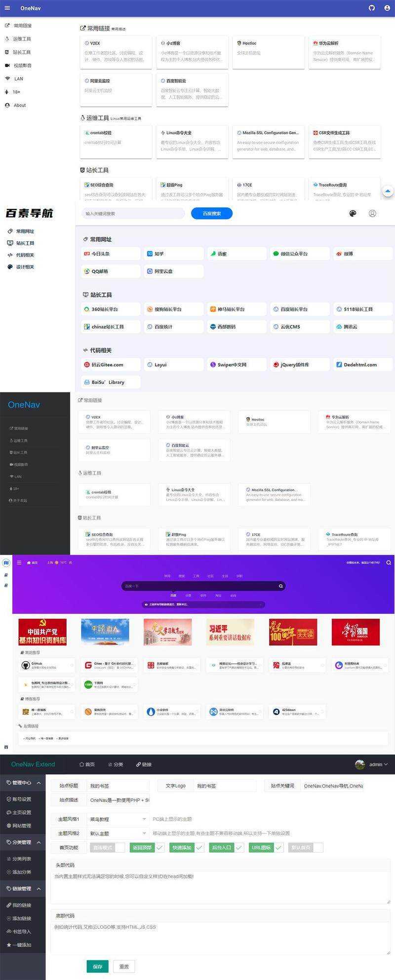The width and height of the screenshot is (395, 980).
Task: Click the 头部代码 text area
Action: point(220,887)
